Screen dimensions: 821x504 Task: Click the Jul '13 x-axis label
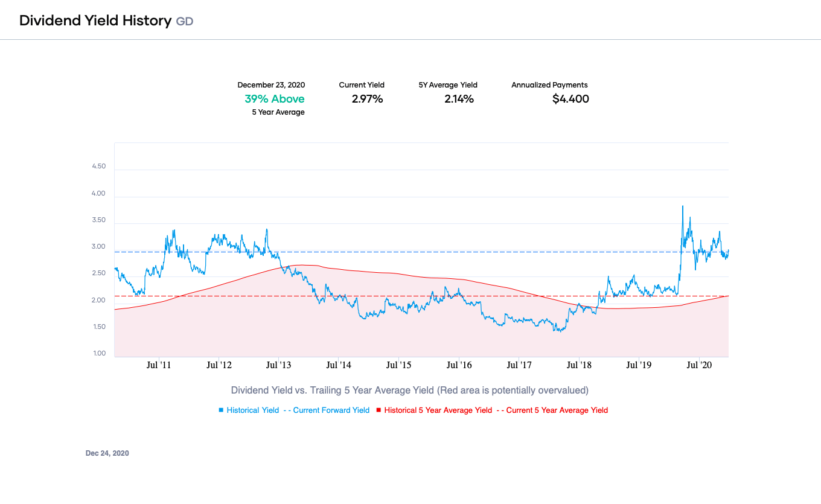tap(279, 365)
